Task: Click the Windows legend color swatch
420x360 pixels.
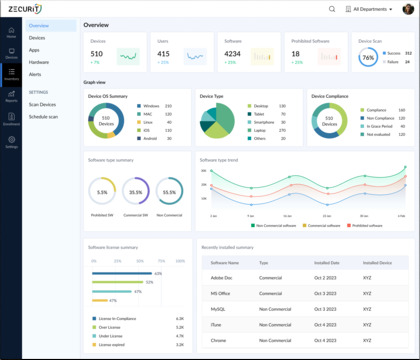Action: pos(139,106)
